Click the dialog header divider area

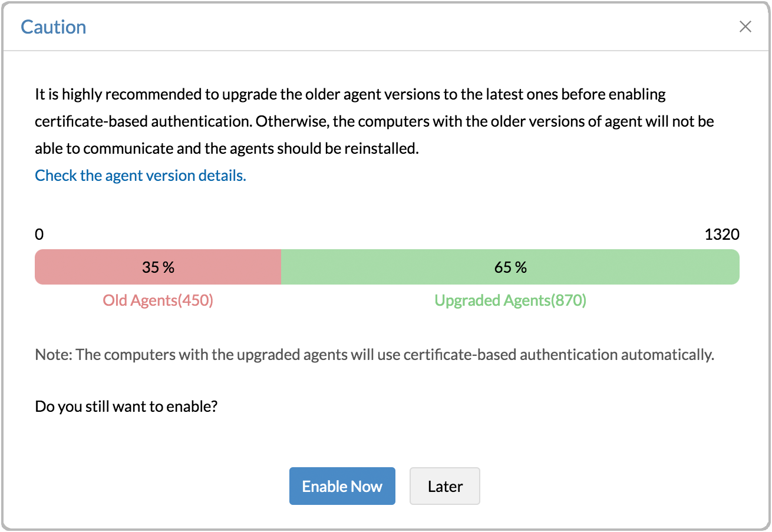[386, 51]
